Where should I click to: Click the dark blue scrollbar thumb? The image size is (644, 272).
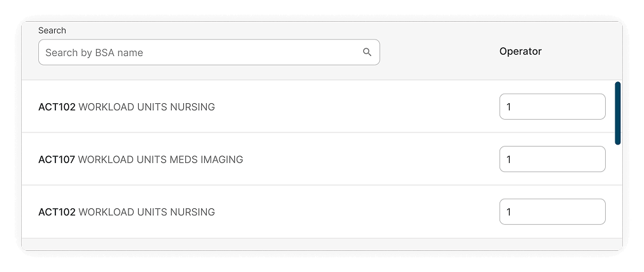tap(618, 113)
